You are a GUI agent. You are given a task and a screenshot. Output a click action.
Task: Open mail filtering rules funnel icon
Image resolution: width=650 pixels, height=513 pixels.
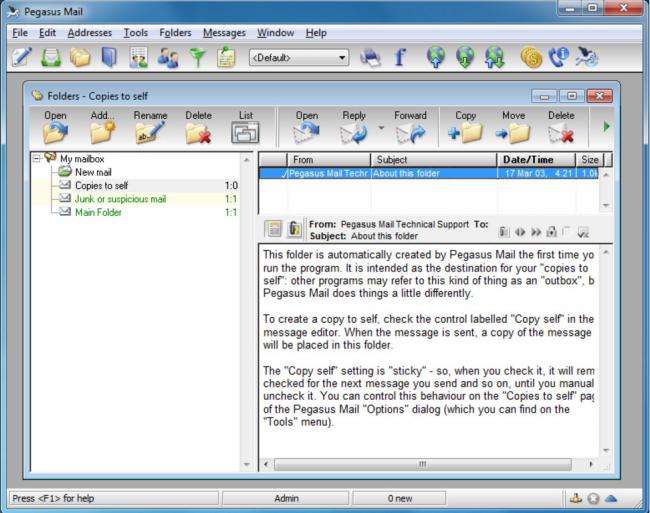(x=197, y=57)
